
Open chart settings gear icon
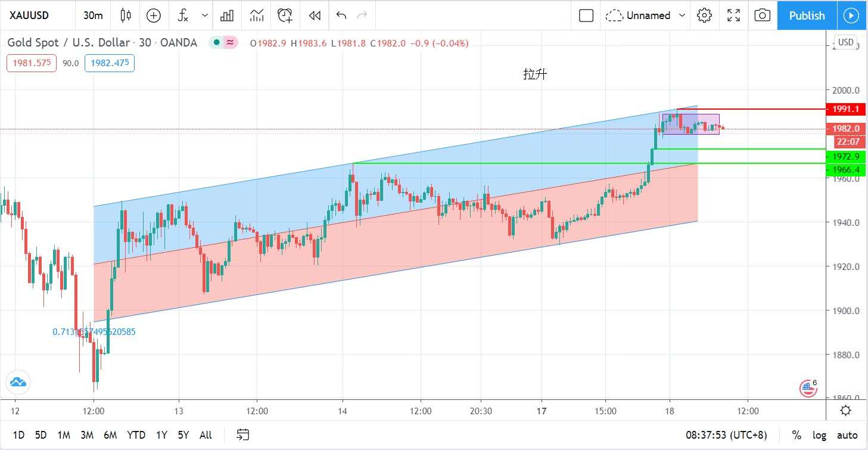click(x=704, y=15)
